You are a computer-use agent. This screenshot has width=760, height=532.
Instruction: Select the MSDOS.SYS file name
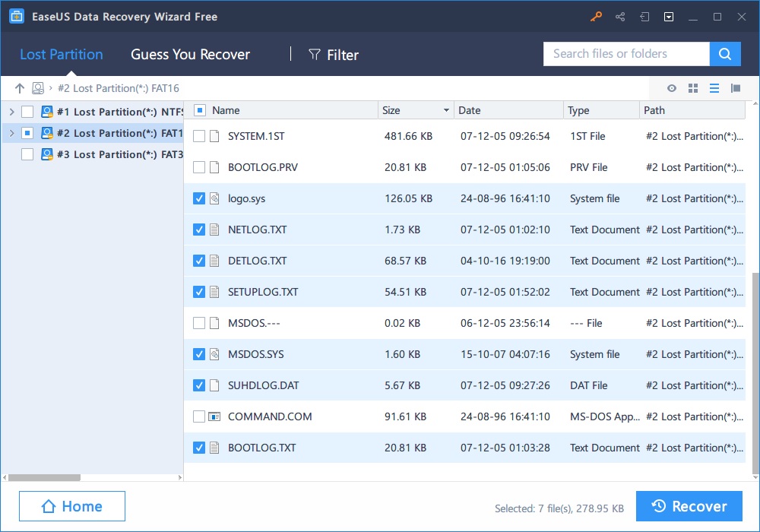click(x=256, y=354)
